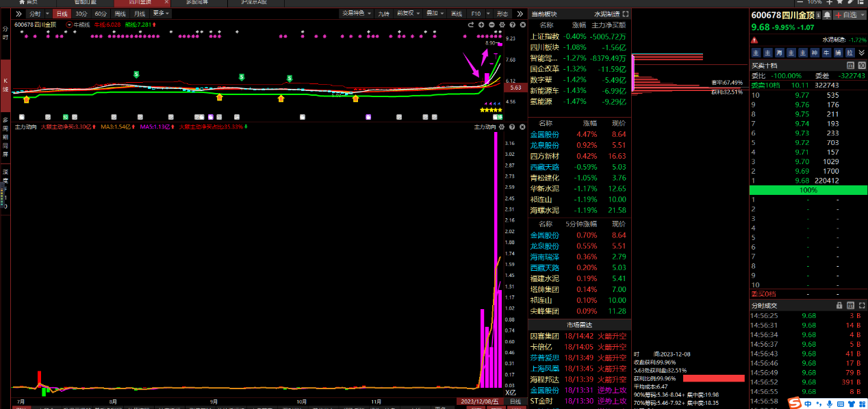Screen dimensions: 868x409
Task: Select 金圆股份 row with 4.47% change
Action: 578,135
